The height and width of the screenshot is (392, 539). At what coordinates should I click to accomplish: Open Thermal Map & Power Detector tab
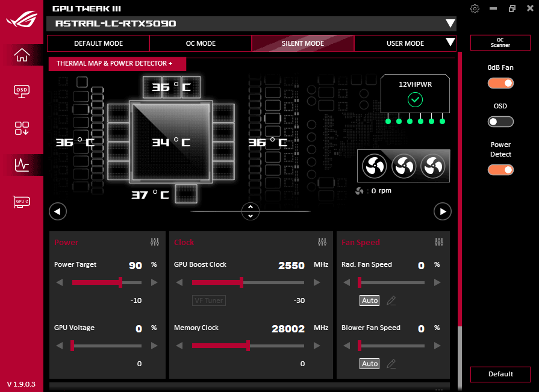point(117,64)
